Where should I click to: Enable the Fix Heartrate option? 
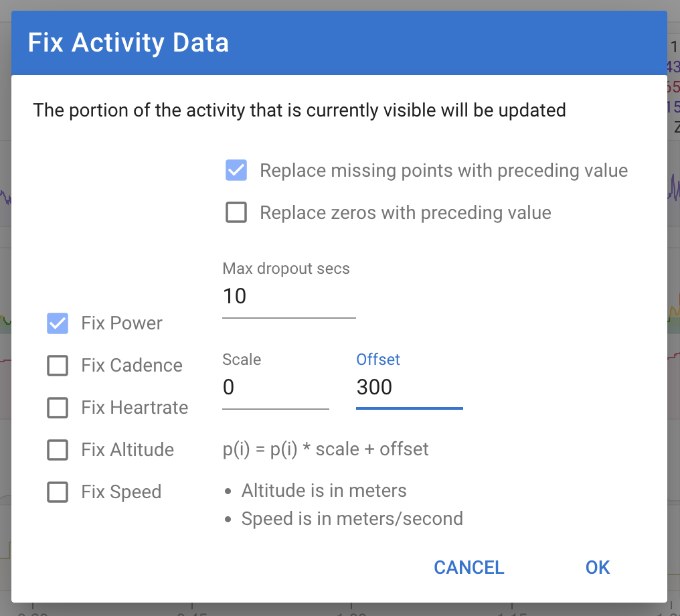pos(58,408)
